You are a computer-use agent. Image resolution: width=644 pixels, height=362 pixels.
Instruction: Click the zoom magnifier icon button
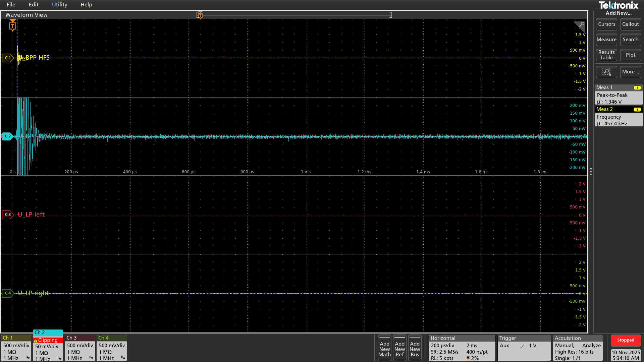(x=606, y=71)
